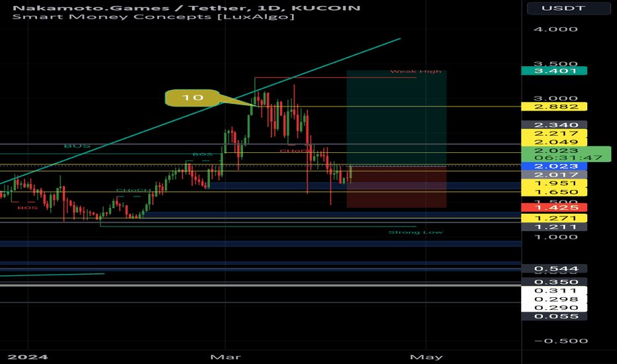Click the yellow 1.951 price label

coord(554,183)
